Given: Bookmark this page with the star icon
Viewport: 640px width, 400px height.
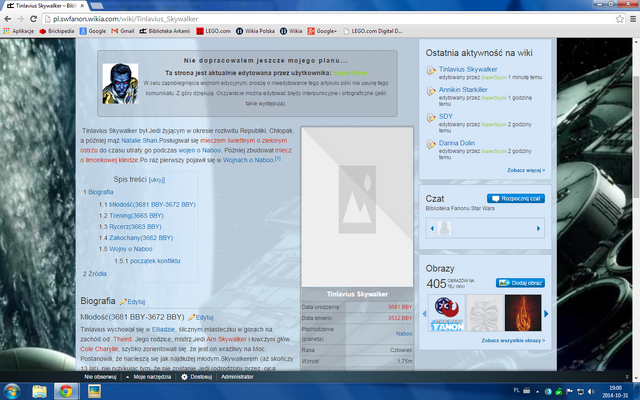Looking at the screenshot, I should pyautogui.click(x=620, y=19).
